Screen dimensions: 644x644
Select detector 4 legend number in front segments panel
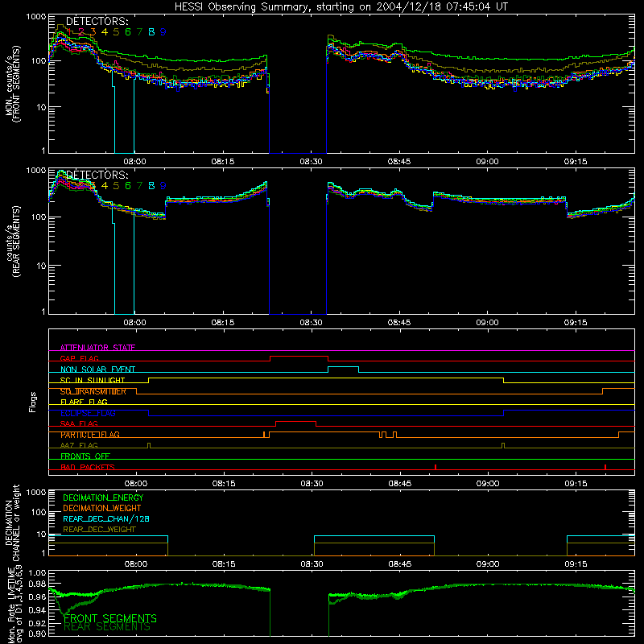point(105,31)
